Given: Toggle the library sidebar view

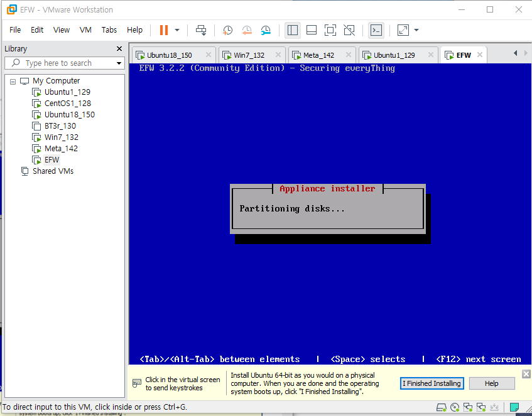Looking at the screenshot, I should click(293, 30).
